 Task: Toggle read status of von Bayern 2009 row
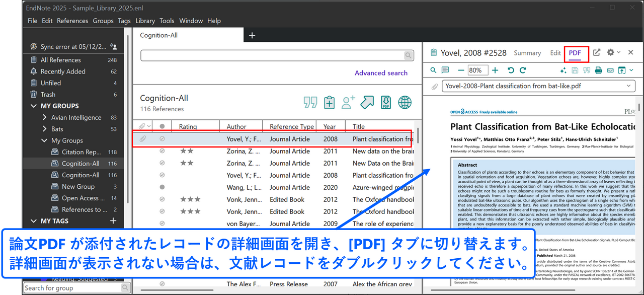pos(162,224)
